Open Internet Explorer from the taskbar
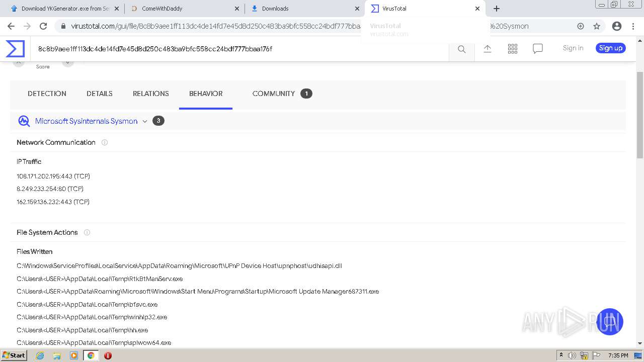Screen dimensions: 644x362 40,355
